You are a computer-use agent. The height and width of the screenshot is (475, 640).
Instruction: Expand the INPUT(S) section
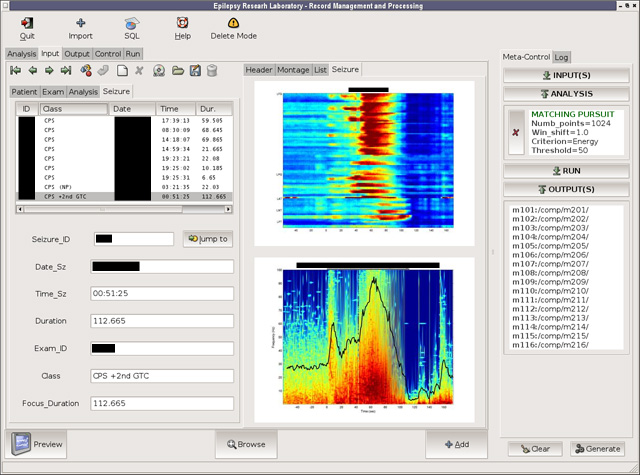[567, 75]
